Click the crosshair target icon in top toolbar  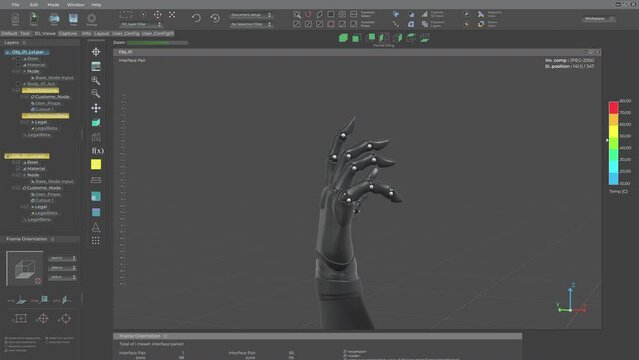[x=157, y=15]
